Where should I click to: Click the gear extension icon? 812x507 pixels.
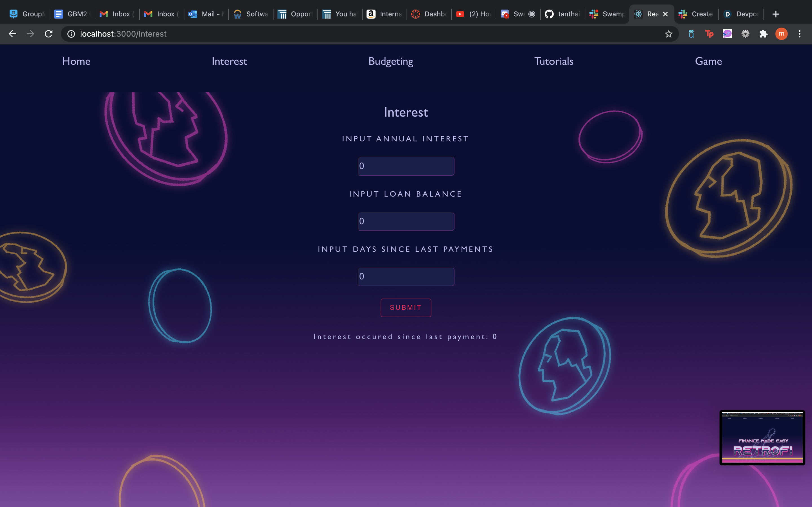click(745, 34)
